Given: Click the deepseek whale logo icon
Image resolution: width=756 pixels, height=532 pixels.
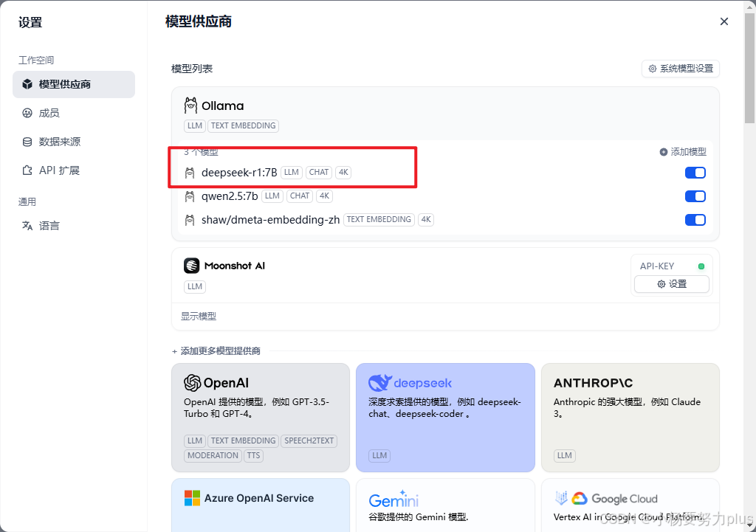Looking at the screenshot, I should (x=380, y=383).
